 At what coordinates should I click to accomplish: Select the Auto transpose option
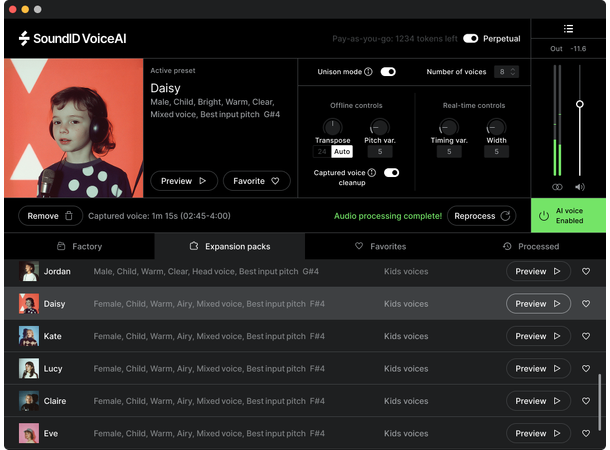(x=342, y=151)
